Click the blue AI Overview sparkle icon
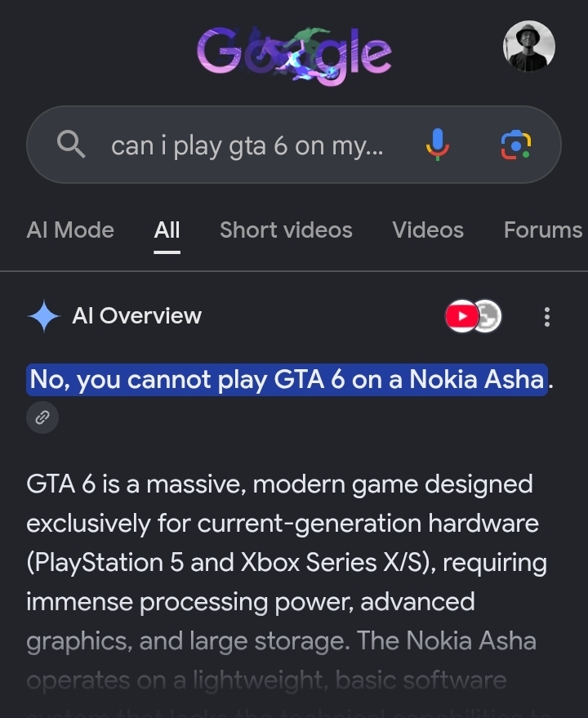 click(44, 315)
